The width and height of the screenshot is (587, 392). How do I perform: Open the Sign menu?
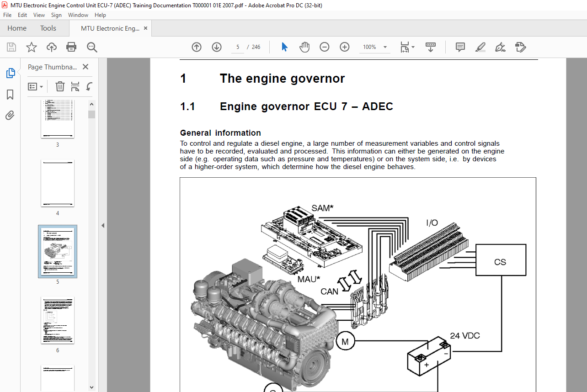tap(56, 15)
